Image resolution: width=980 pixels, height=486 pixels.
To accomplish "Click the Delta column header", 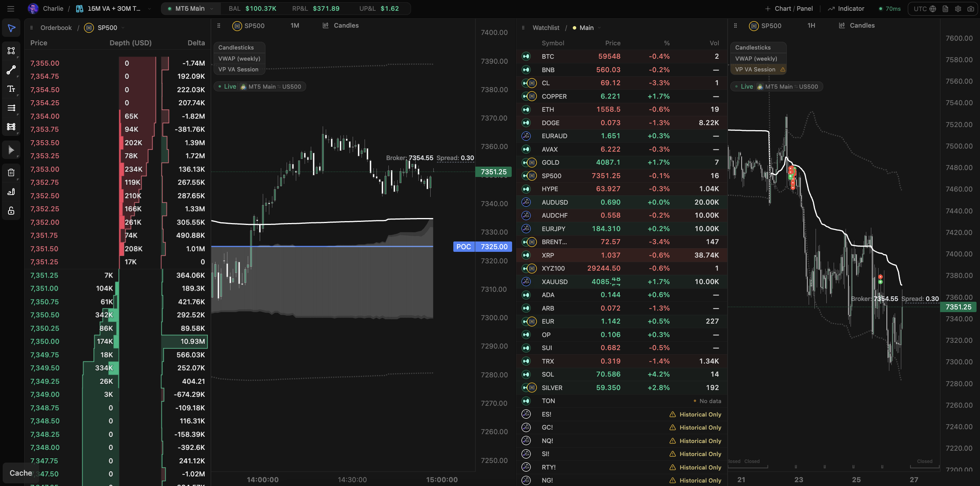I will (196, 43).
